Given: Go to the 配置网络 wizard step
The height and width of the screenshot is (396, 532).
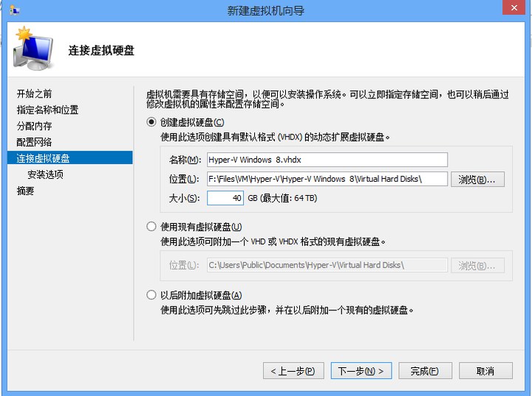Looking at the screenshot, I should pyautogui.click(x=34, y=142).
